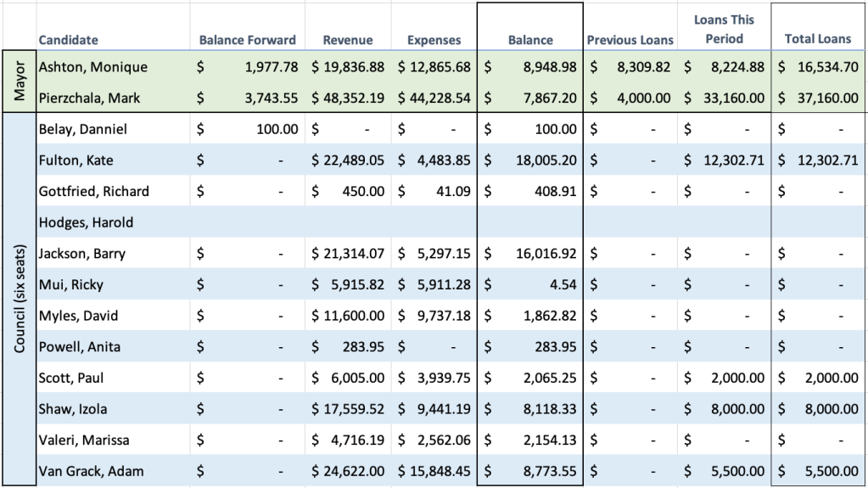Click Pierzchala's total loans 37,160.00 cell
Image resolution: width=868 pixels, height=488 pixels.
tap(818, 98)
